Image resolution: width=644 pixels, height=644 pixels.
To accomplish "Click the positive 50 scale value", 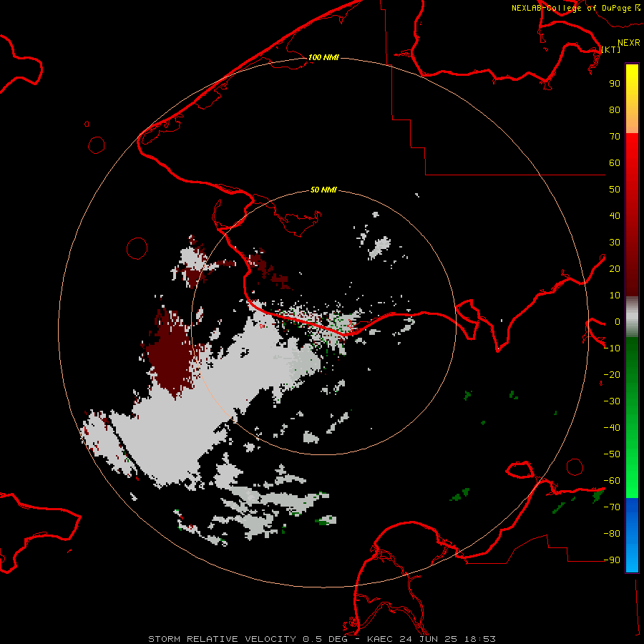I will 615,190.
